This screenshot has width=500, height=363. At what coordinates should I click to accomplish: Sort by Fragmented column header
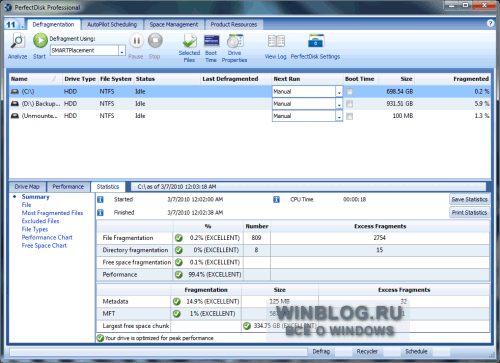coord(453,79)
